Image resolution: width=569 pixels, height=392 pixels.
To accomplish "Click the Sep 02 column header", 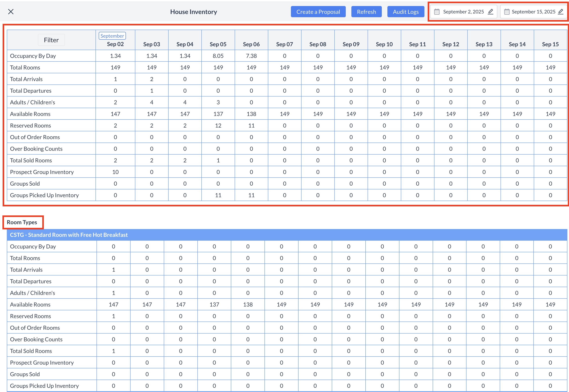I will pyautogui.click(x=115, y=44).
